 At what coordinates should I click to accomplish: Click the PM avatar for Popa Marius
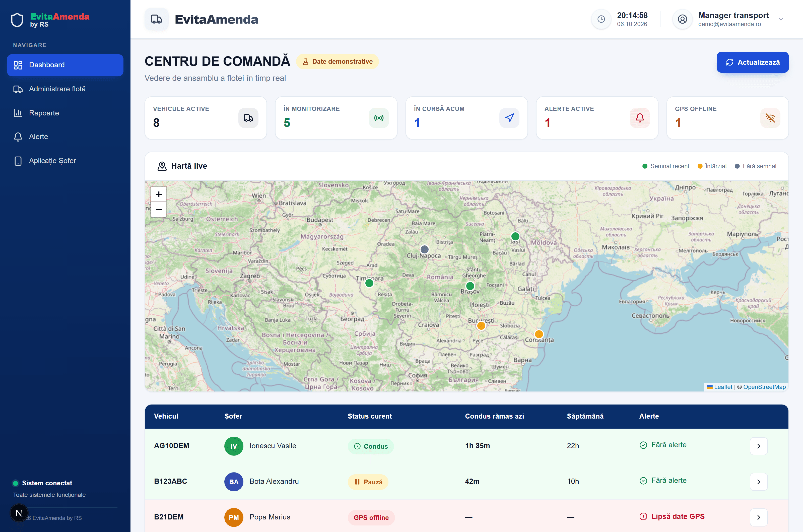pyautogui.click(x=234, y=517)
